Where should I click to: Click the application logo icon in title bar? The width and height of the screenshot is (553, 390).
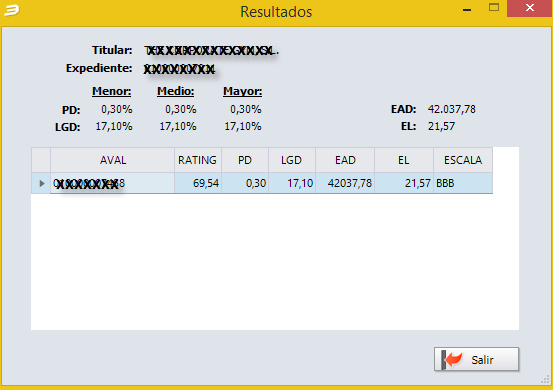coord(12,10)
